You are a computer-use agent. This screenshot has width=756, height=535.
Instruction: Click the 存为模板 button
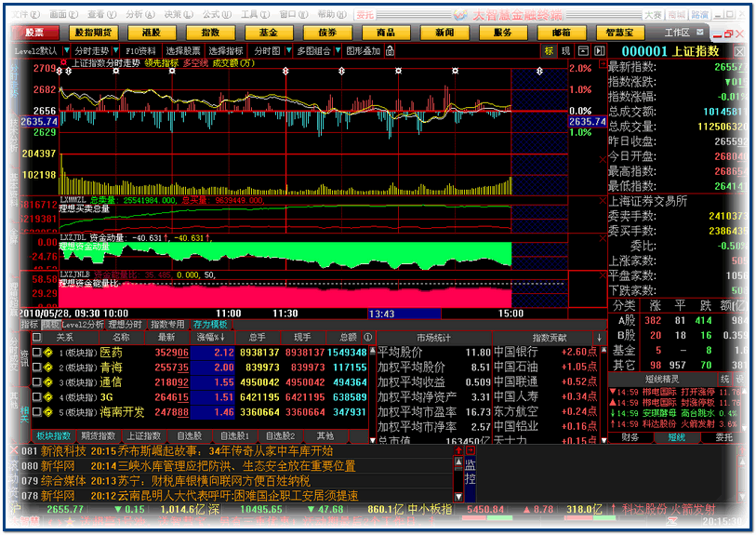[210, 325]
